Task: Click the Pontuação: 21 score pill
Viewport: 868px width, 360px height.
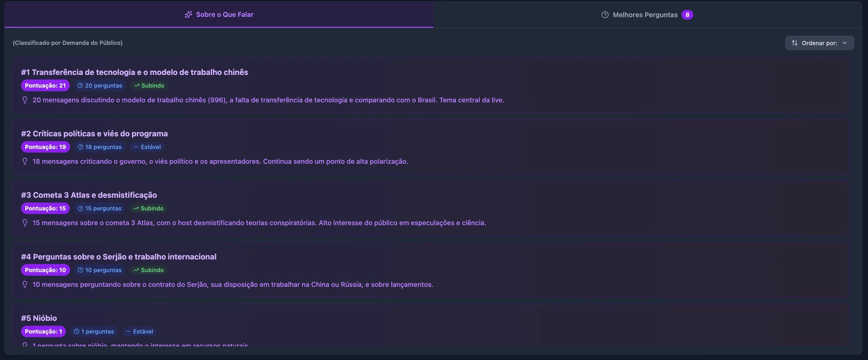Action: pyautogui.click(x=45, y=85)
